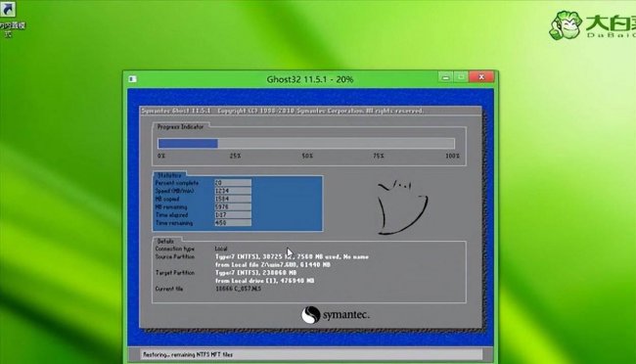This screenshot has width=636, height=364.
Task: Click the 'Connection type' label
Action: point(175,249)
